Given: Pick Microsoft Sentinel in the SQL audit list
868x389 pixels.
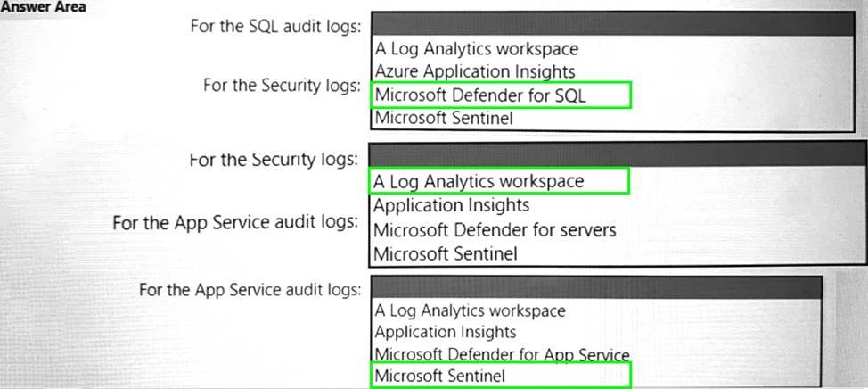Looking at the screenshot, I should tap(444, 118).
